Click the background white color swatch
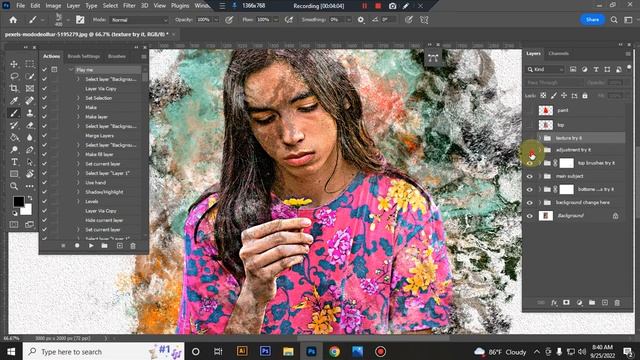The height and width of the screenshot is (360, 640). (x=27, y=210)
